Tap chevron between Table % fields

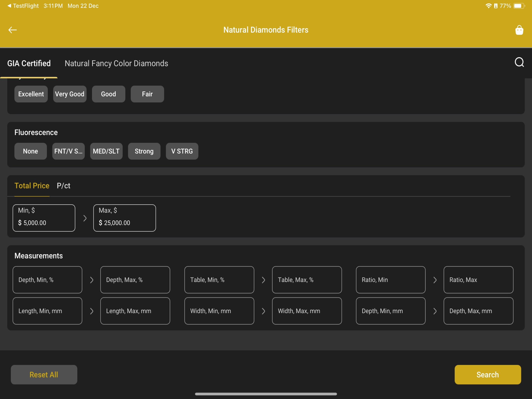click(x=263, y=280)
